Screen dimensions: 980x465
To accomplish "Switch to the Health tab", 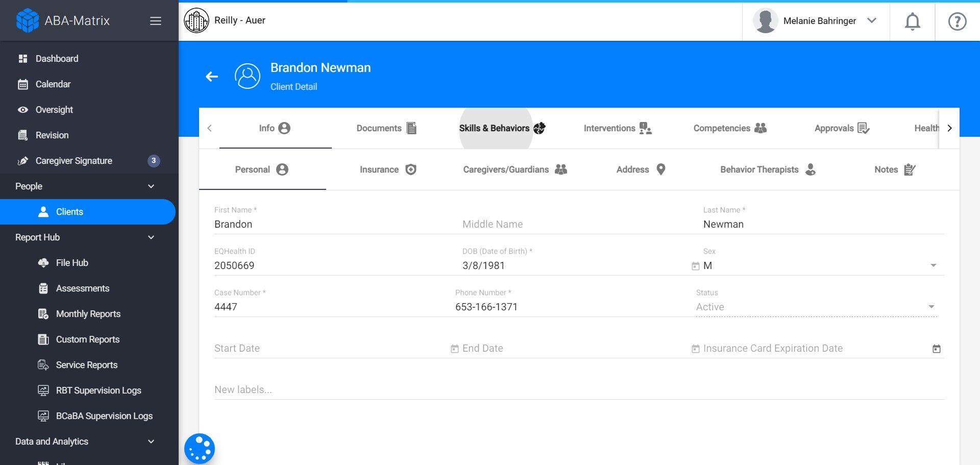I will (926, 128).
